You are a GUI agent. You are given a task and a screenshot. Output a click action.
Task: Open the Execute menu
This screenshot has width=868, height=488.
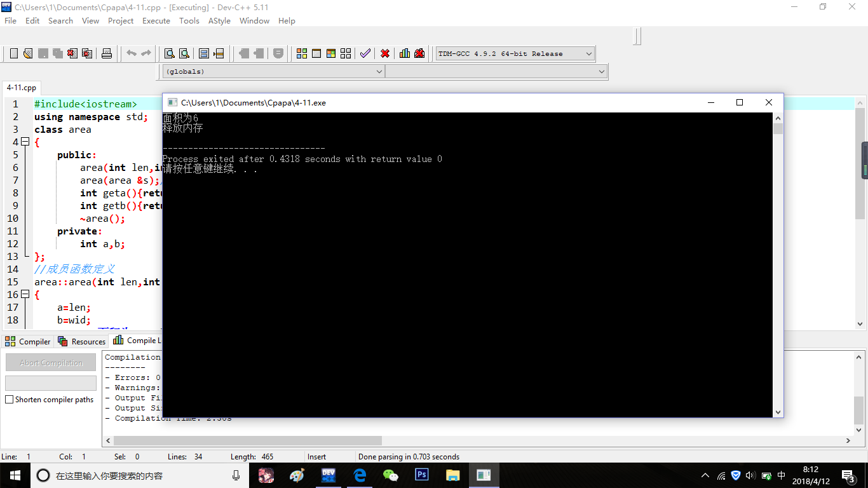[x=156, y=21]
